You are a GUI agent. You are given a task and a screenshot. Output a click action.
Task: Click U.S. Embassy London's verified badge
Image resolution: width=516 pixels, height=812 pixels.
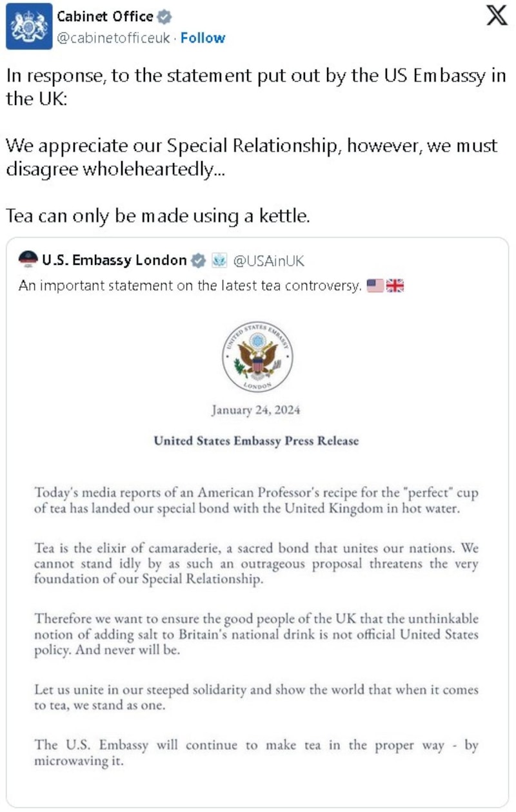(199, 260)
